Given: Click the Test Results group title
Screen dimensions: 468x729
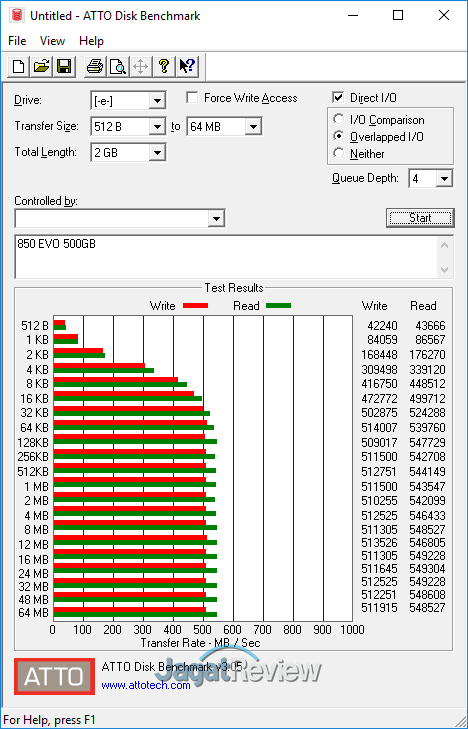Looking at the screenshot, I should [x=234, y=288].
